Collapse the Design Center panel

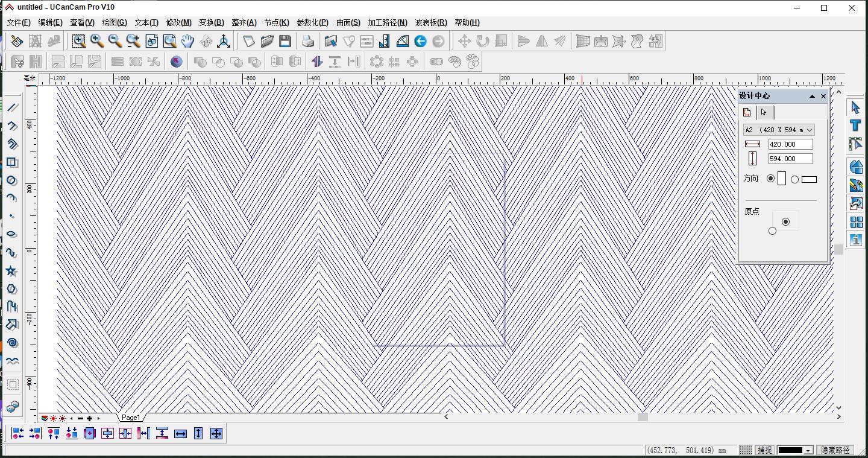811,96
